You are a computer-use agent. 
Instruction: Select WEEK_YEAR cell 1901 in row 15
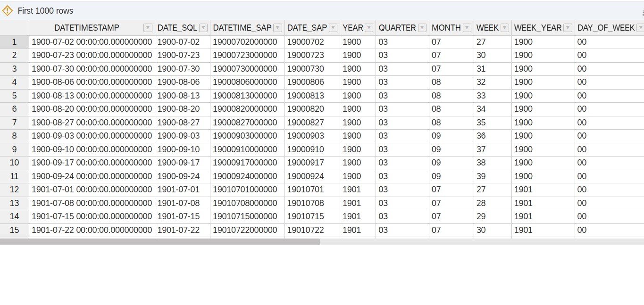coord(543,230)
